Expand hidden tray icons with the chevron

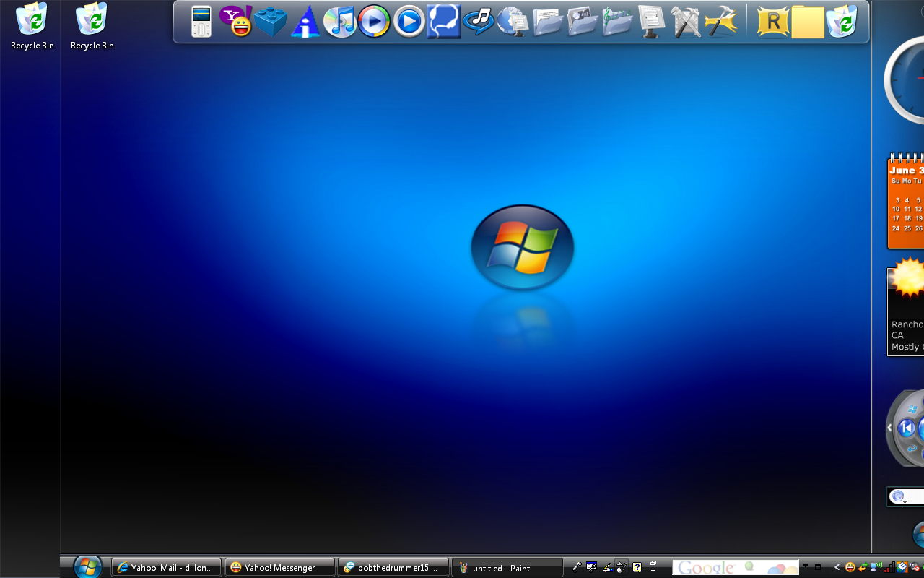(837, 568)
